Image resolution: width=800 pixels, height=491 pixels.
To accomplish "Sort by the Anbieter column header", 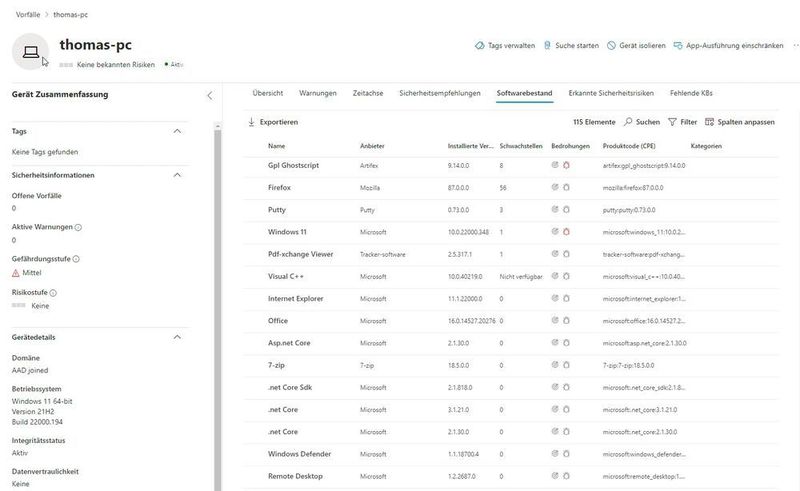I will (372, 146).
